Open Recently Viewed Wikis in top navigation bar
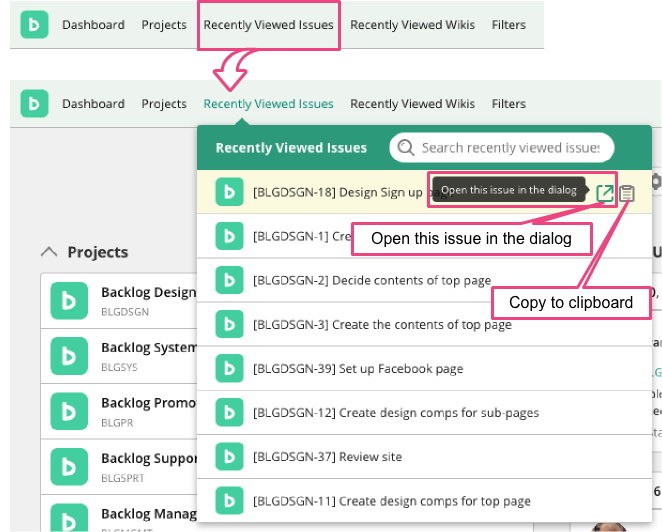Viewport: 662px width, 532px height. [412, 25]
